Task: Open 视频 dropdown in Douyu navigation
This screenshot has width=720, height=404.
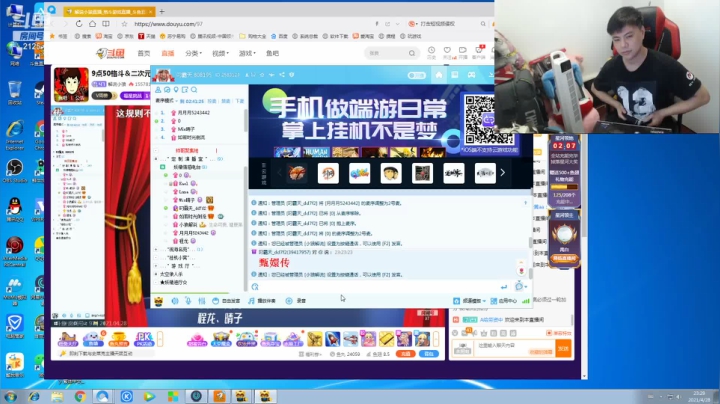Action: click(x=220, y=54)
